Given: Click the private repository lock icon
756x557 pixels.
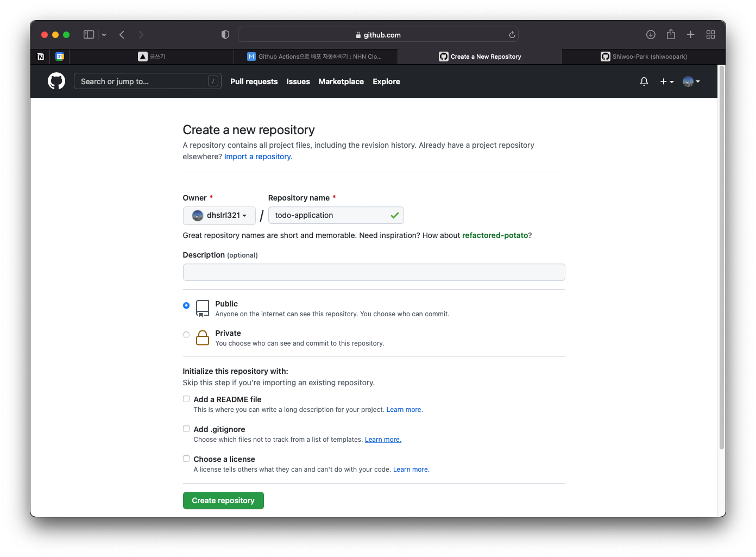Looking at the screenshot, I should [x=203, y=337].
